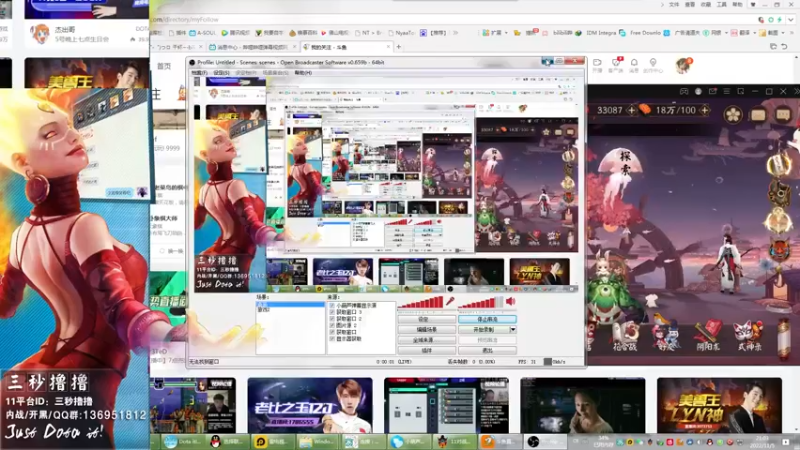Screen dimensions: 800x450
Task: Click the 插件 button in OBS
Action: tap(427, 351)
